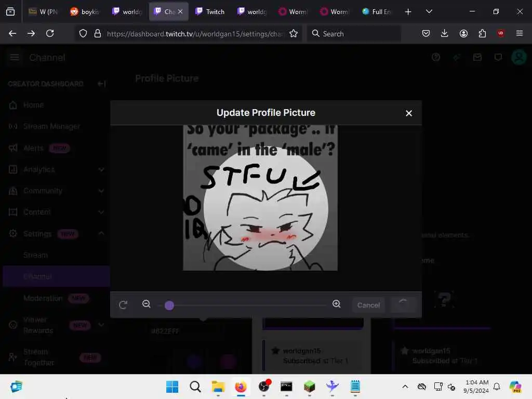The height and width of the screenshot is (399, 532).
Task: Toggle dashboard hamburger menu
Action: [14, 57]
